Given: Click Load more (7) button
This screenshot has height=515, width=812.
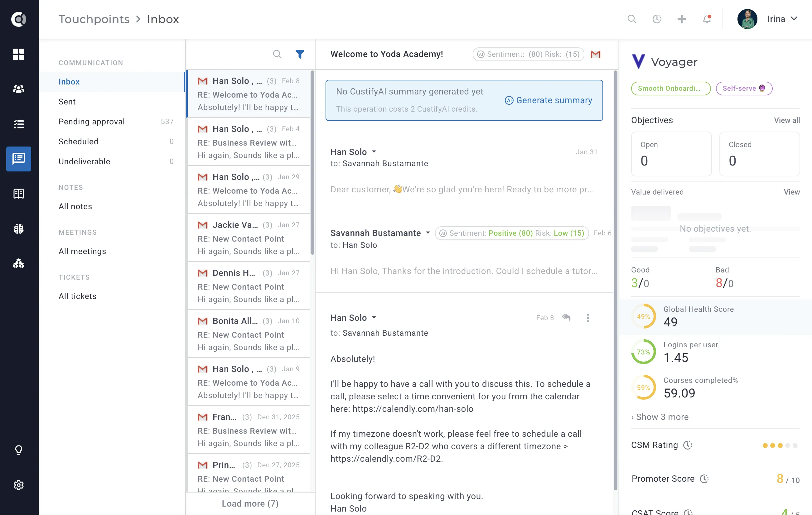Looking at the screenshot, I should [250, 503].
